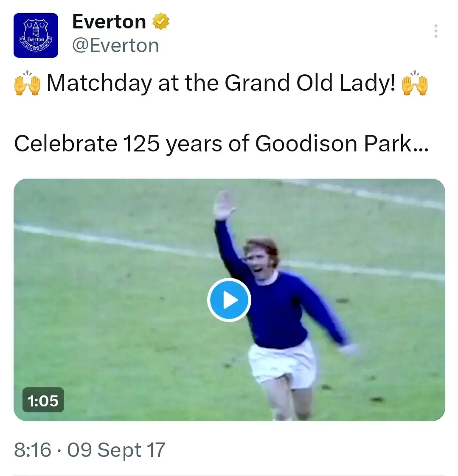
Task: Click the "Matchday at the Grand Old Lady!" text
Action: [221, 83]
